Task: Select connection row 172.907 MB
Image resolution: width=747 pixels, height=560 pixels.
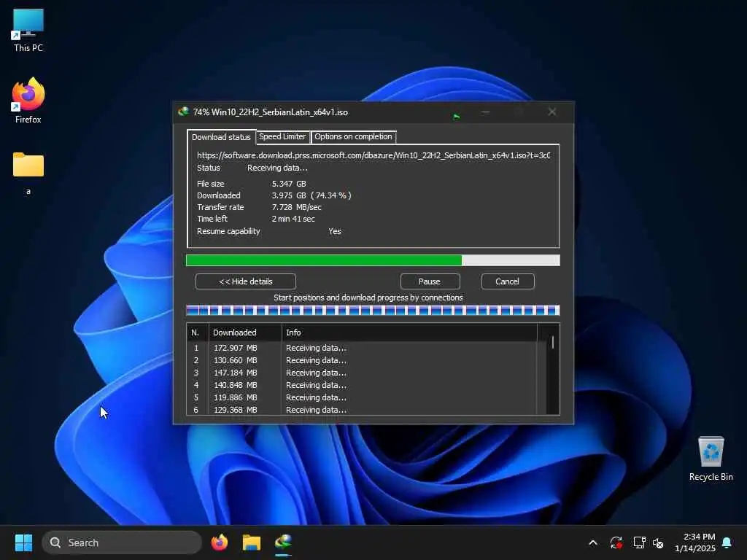Action: [x=362, y=348]
